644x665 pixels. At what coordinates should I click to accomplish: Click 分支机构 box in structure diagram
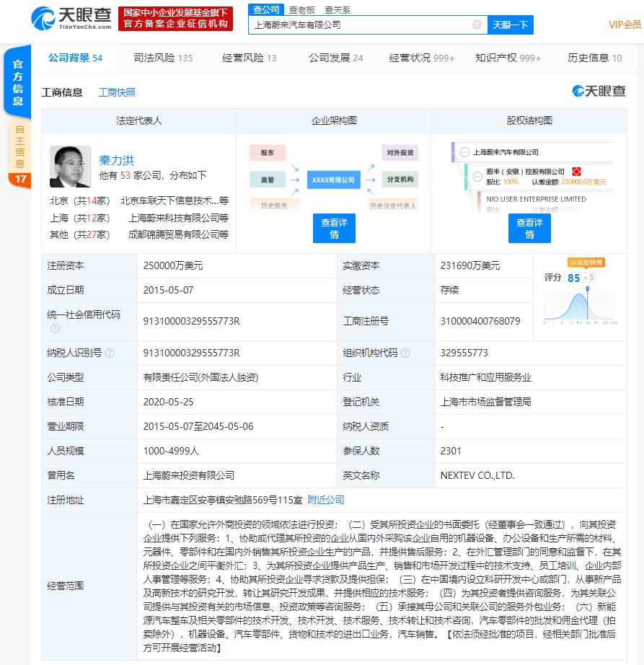click(x=400, y=180)
